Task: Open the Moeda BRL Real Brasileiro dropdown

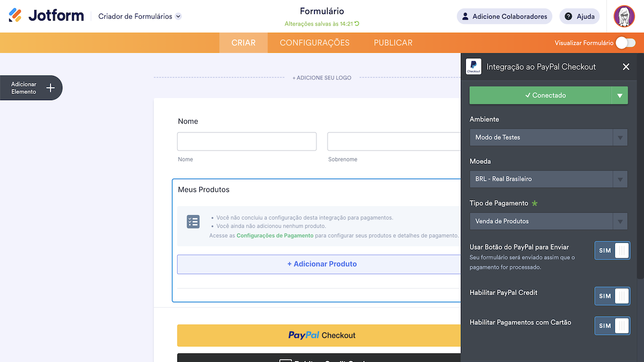Action: point(548,179)
